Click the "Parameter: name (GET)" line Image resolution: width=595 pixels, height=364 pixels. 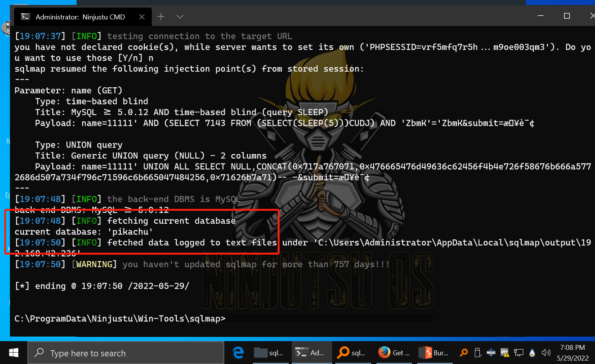(x=68, y=90)
